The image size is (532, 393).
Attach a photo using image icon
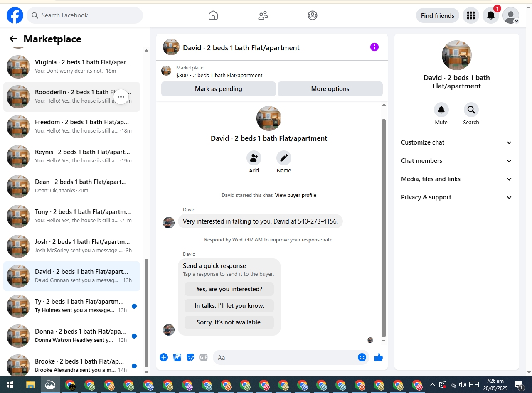pos(177,357)
